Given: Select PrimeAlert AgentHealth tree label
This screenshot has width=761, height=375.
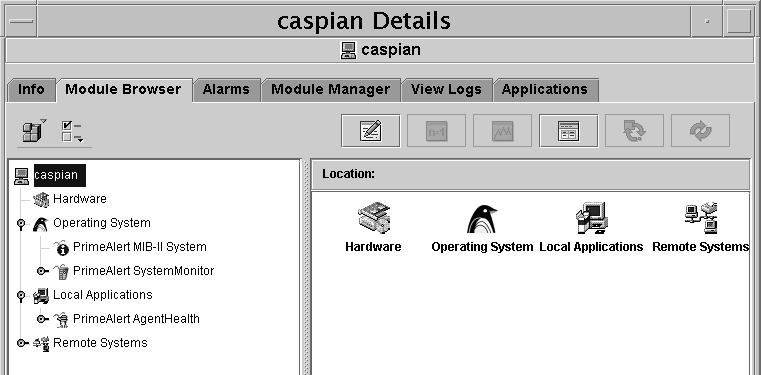Looking at the screenshot, I should tap(136, 319).
